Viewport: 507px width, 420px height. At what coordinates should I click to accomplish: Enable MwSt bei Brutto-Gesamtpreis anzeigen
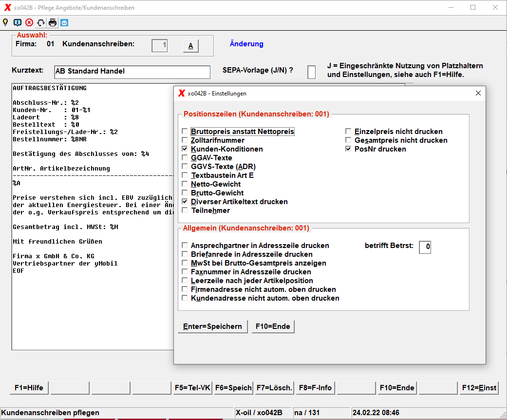(185, 263)
